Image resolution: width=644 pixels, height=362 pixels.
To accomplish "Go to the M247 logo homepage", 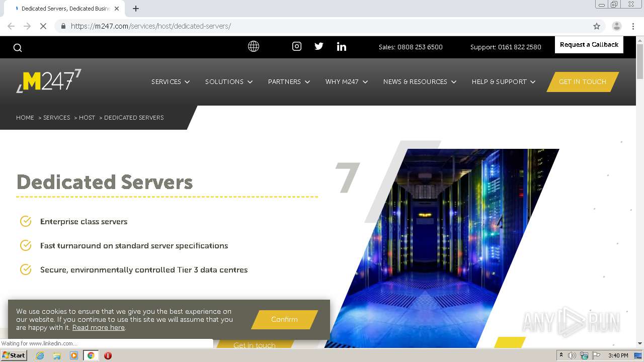I will (49, 80).
